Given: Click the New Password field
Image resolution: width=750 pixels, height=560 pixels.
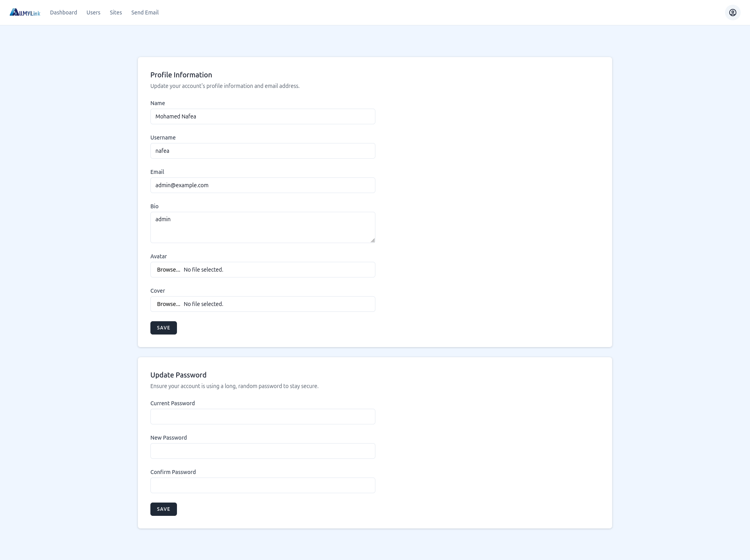Looking at the screenshot, I should click(x=262, y=451).
